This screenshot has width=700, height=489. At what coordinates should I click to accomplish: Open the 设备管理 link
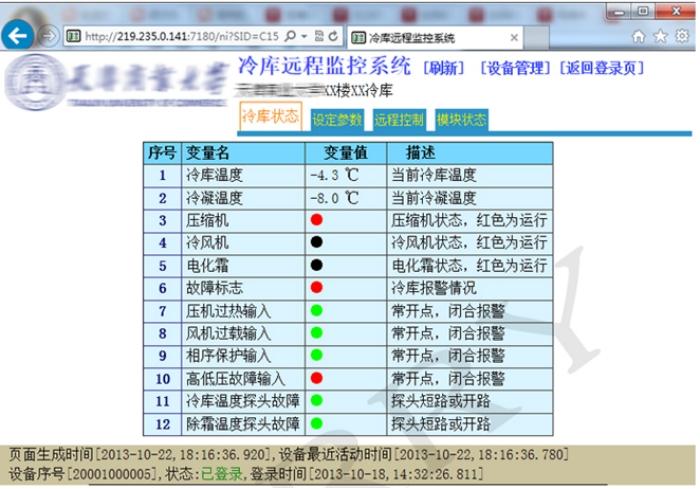click(515, 69)
